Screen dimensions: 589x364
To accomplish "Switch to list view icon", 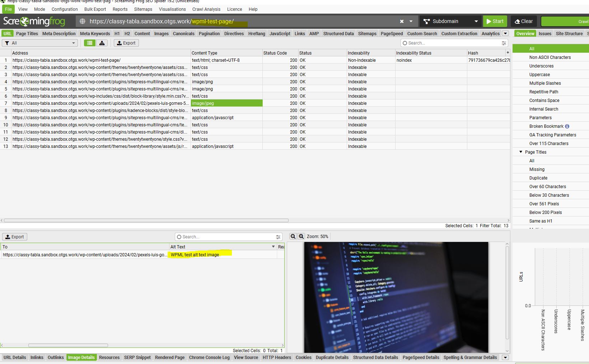I will 90,43.
